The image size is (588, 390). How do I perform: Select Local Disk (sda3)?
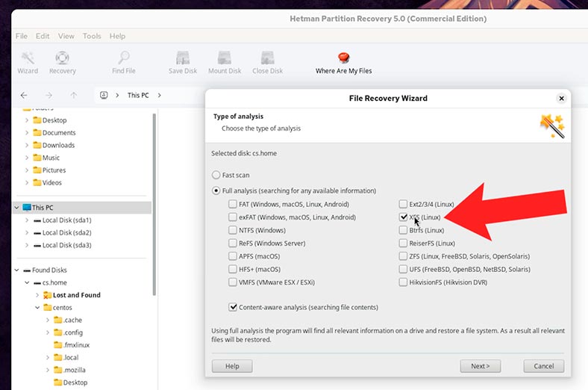click(x=66, y=245)
